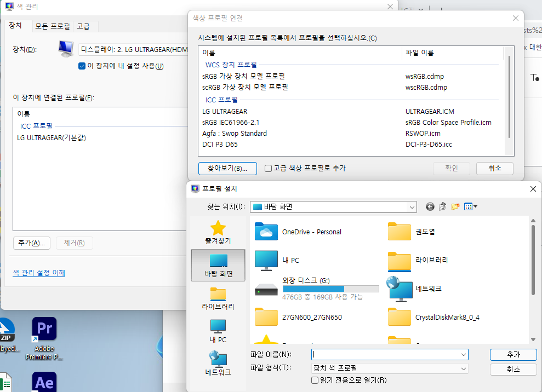The height and width of the screenshot is (392, 542).
Task: Click the ZIP desktop icon
Action: (x=8, y=335)
